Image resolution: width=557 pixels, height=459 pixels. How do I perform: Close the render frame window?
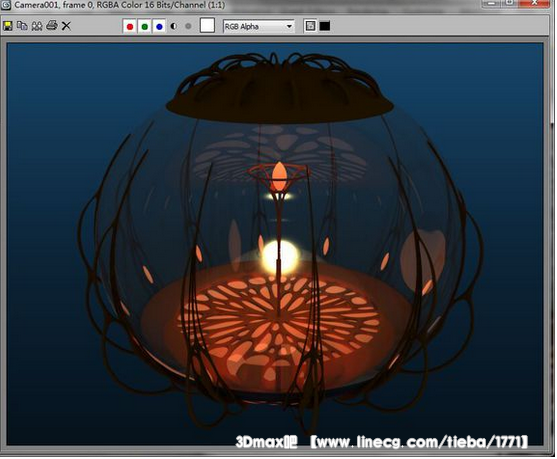pos(534,4)
